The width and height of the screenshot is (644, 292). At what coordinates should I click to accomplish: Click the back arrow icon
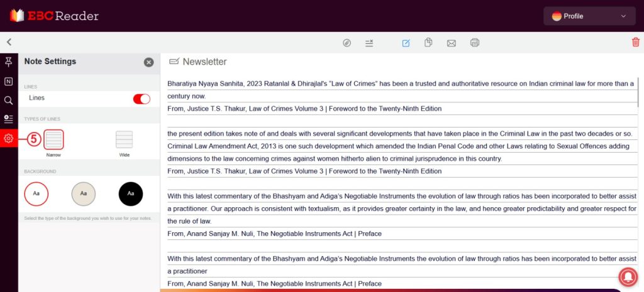[x=9, y=42]
